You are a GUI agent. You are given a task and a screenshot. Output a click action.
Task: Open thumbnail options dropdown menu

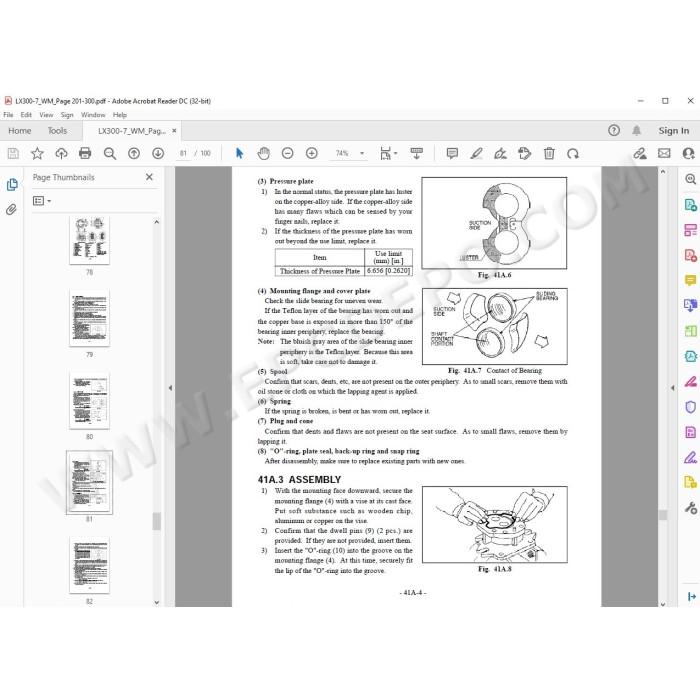[x=42, y=201]
